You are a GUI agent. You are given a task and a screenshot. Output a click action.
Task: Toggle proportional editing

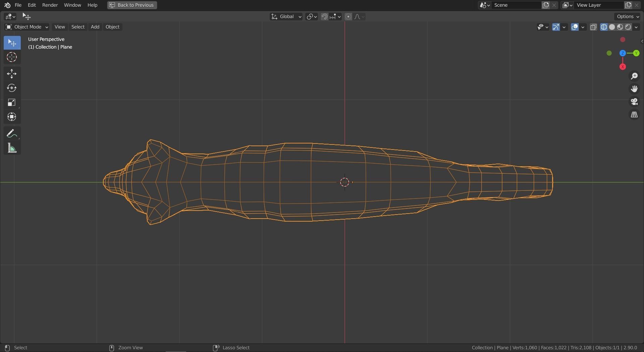click(348, 17)
